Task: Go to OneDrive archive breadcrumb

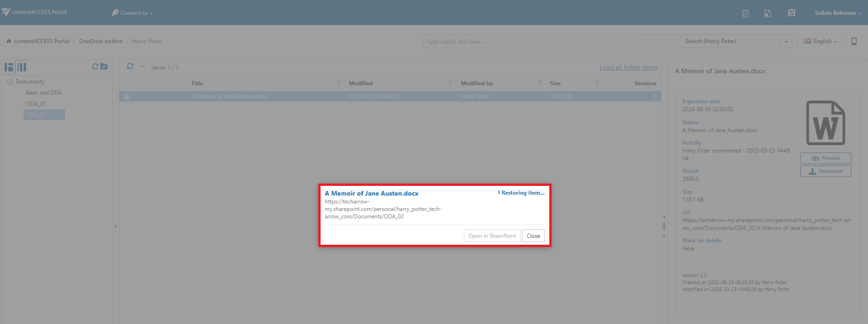Action: pyautogui.click(x=101, y=41)
